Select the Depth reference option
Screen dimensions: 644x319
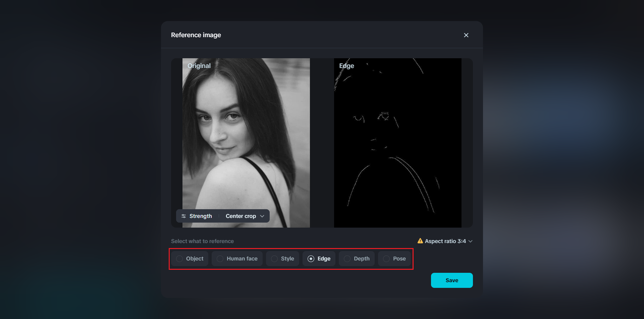tap(357, 259)
